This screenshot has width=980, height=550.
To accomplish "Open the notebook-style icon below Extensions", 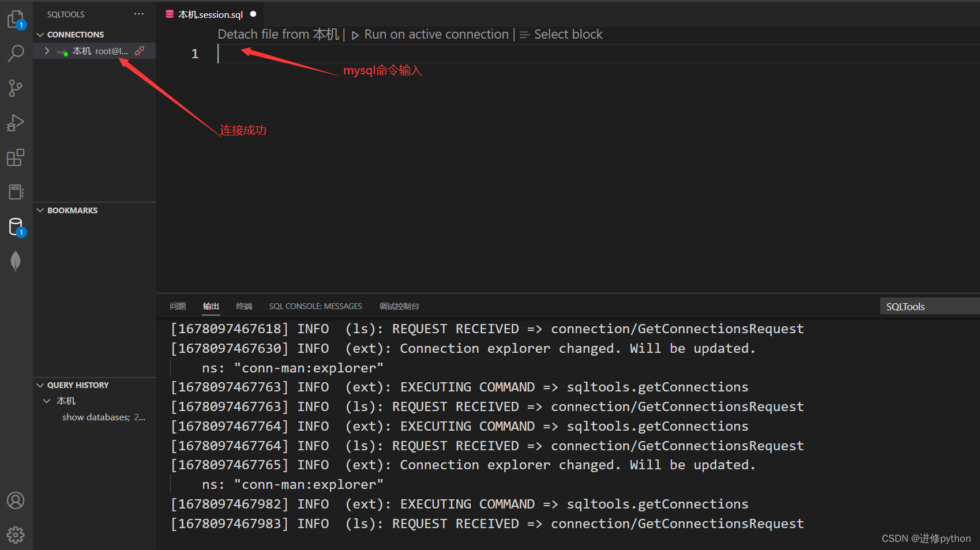I will [16, 192].
